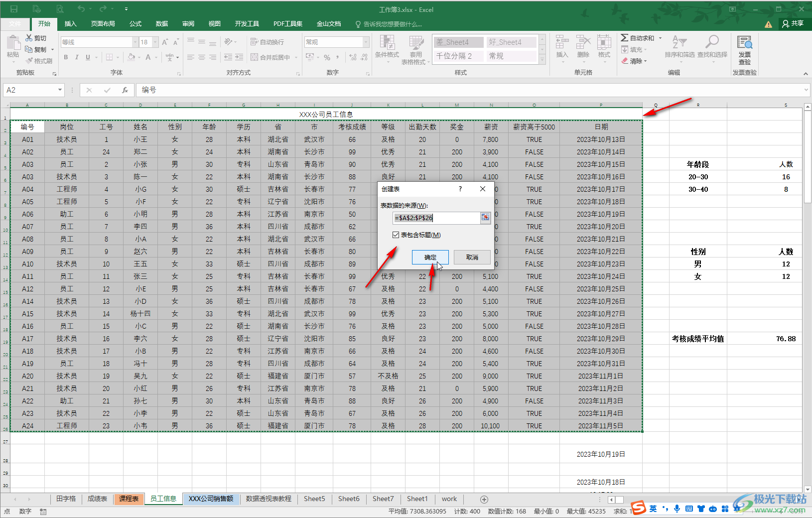Open the number format 常规 dropdown
The height and width of the screenshot is (518, 812).
coord(366,42)
